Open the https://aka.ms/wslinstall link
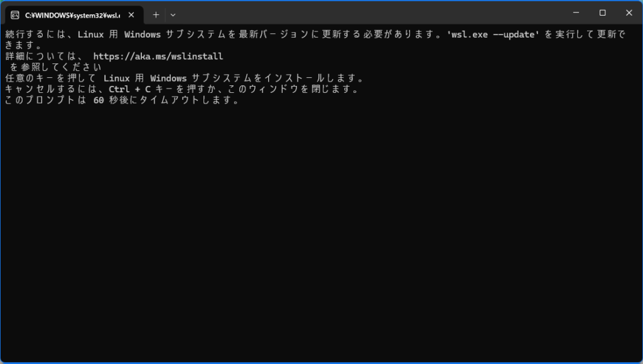 [158, 56]
